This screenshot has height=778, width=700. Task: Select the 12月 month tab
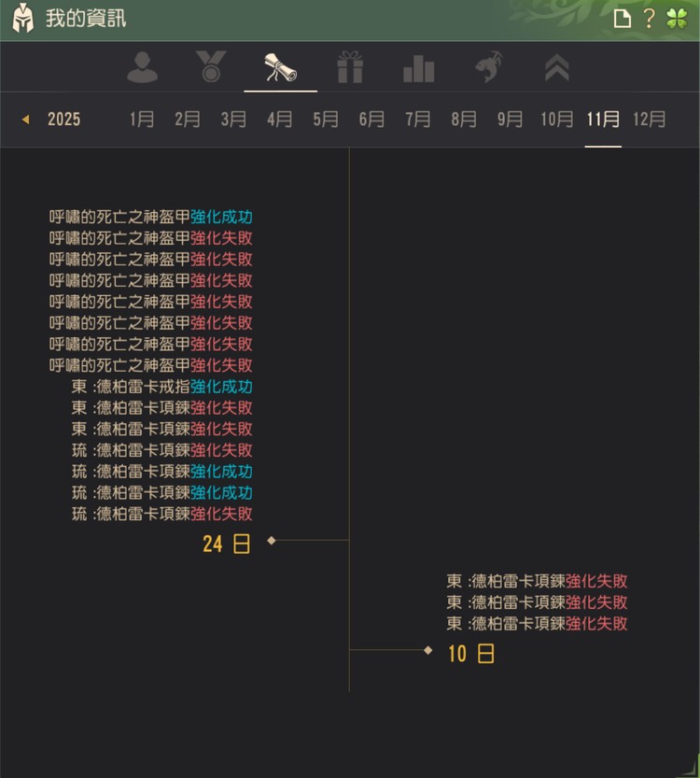[650, 120]
